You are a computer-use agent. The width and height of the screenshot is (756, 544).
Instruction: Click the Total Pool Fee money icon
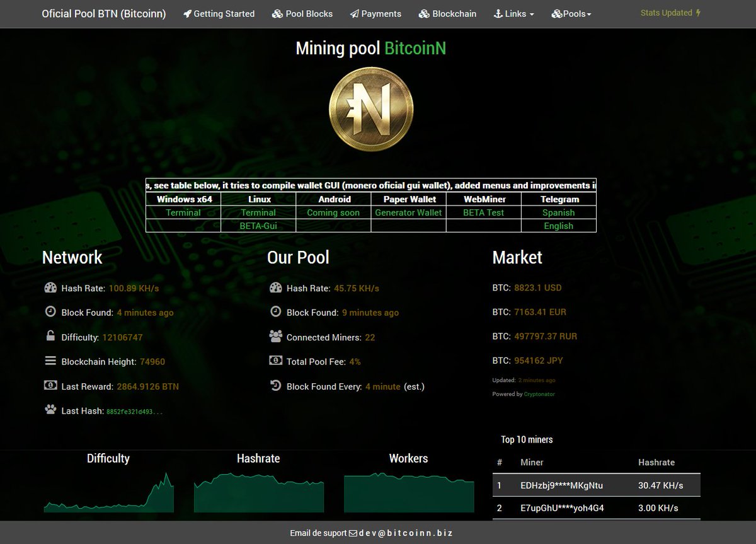[x=275, y=361]
